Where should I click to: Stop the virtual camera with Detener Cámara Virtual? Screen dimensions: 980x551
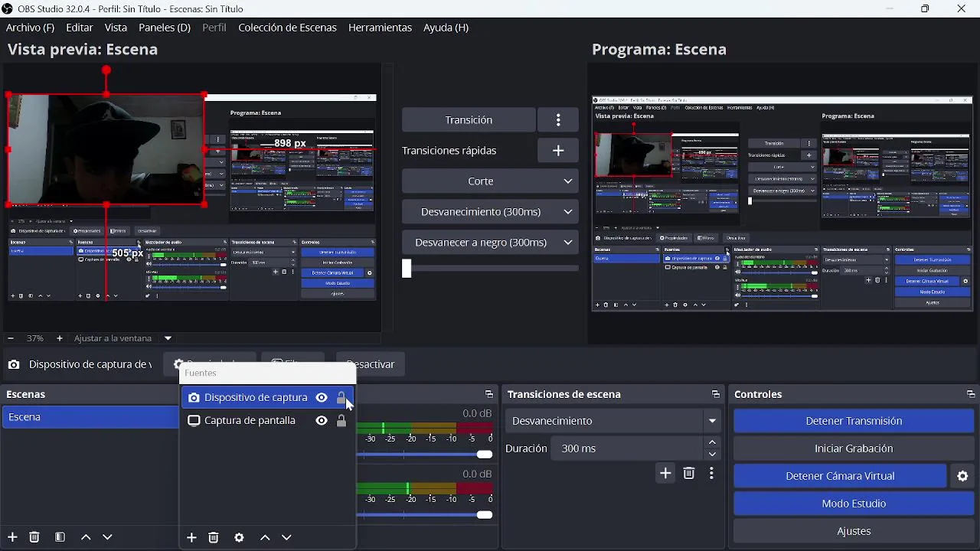click(840, 476)
